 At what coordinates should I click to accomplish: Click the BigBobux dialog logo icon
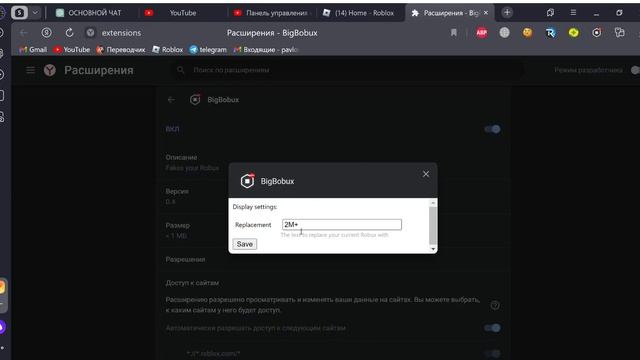pyautogui.click(x=247, y=180)
